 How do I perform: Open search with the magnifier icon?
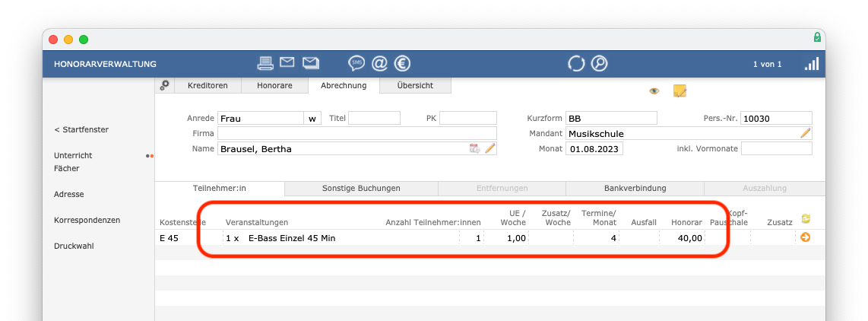pyautogui.click(x=599, y=64)
